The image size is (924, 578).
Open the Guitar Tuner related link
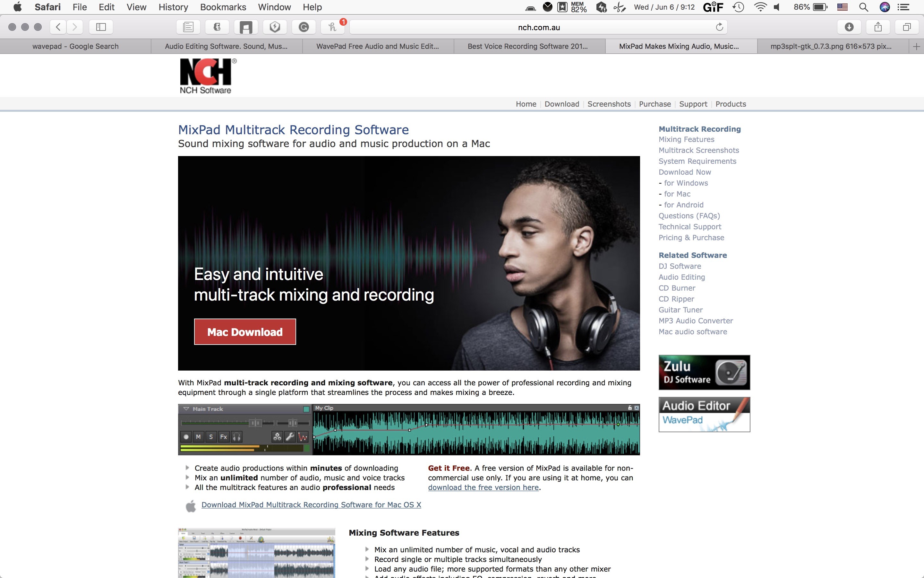[x=680, y=310]
